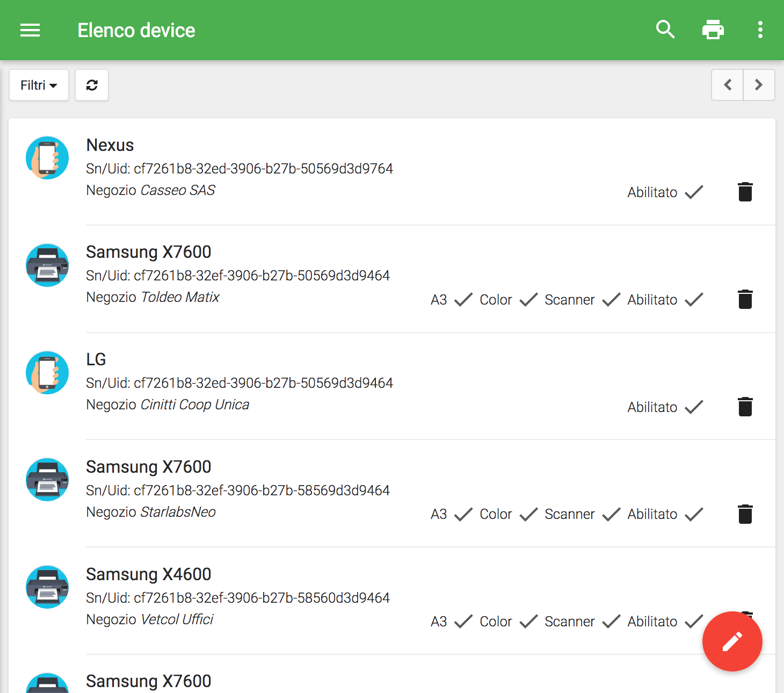This screenshot has height=693, width=784.
Task: Delete the Toldeo Matix Samsung X7600
Action: click(745, 299)
